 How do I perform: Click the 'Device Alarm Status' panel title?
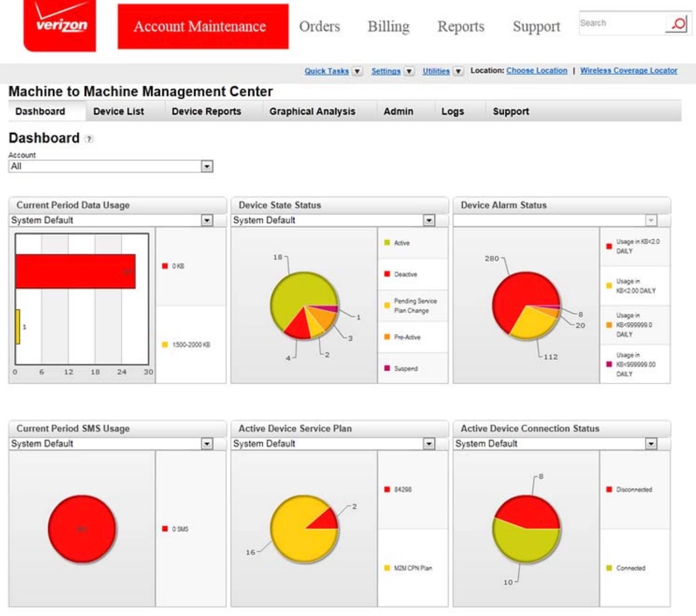click(x=503, y=205)
